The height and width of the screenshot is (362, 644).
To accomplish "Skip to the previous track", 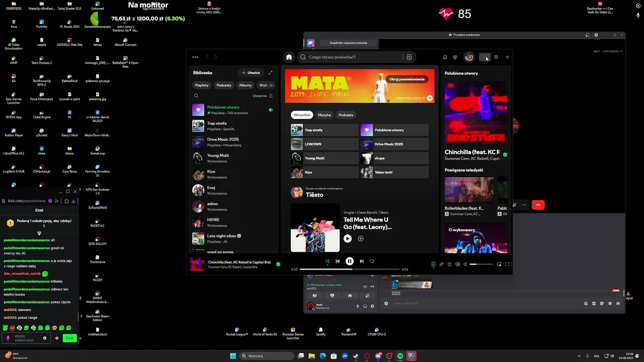I will 338,261.
